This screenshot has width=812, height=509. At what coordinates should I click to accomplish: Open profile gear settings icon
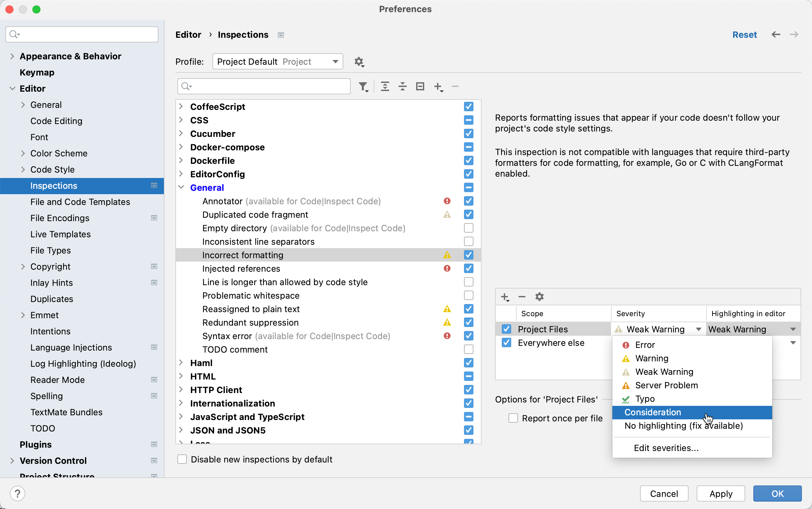coord(359,62)
